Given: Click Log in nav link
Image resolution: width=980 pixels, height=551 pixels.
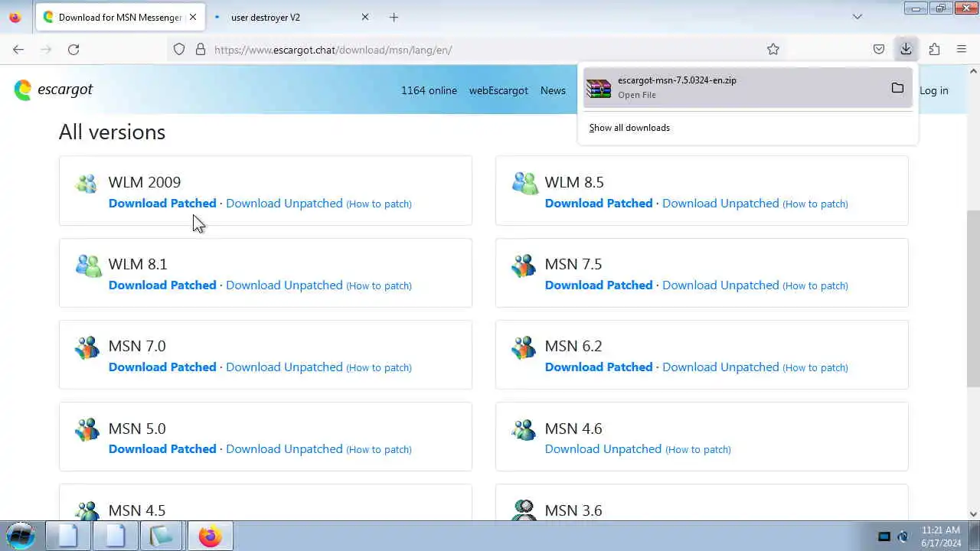Looking at the screenshot, I should [x=934, y=90].
